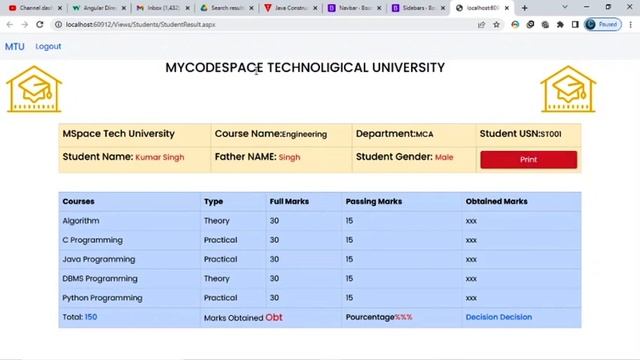Viewport: 640px width, 360px height.
Task: Click the Father NAME Singh value
Action: [x=289, y=157]
